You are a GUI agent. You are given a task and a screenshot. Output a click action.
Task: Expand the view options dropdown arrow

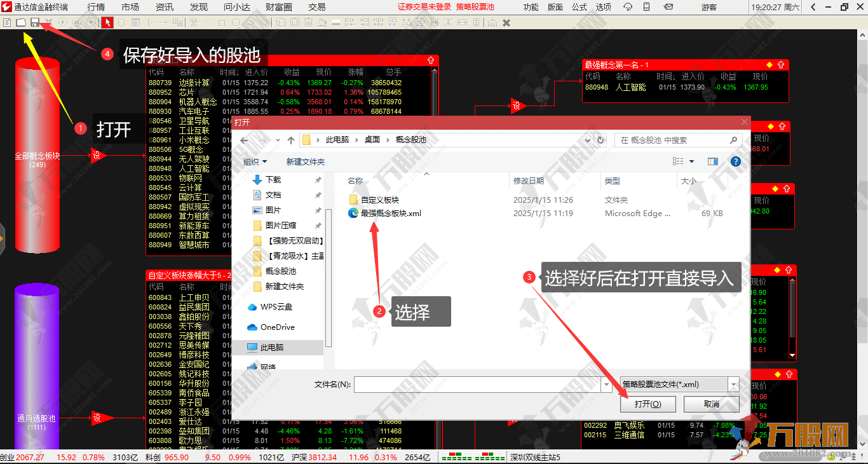coord(692,161)
